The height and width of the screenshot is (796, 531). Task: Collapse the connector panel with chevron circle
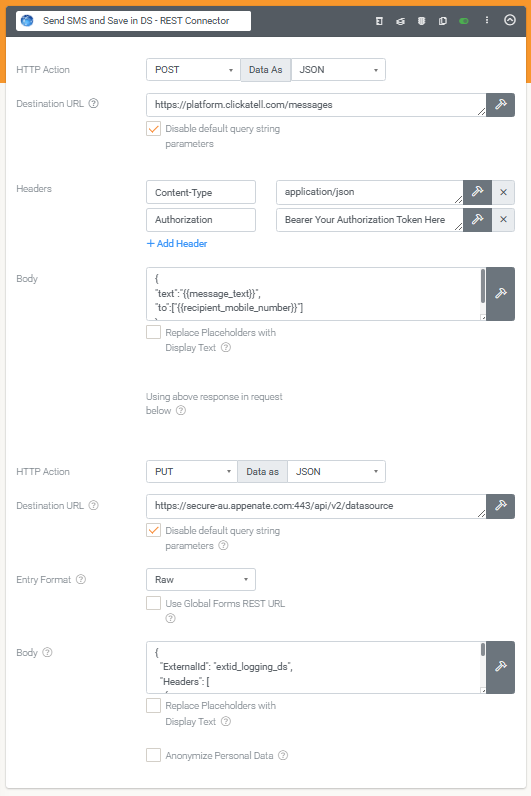tap(510, 20)
